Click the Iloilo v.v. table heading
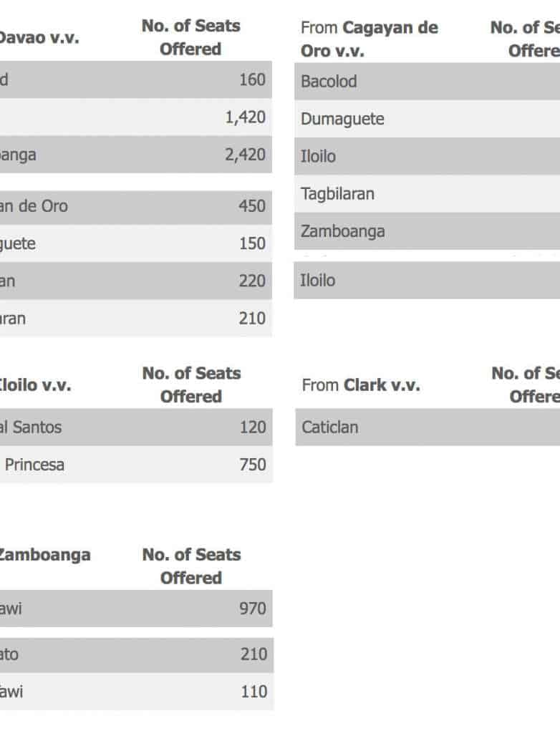 point(34,385)
